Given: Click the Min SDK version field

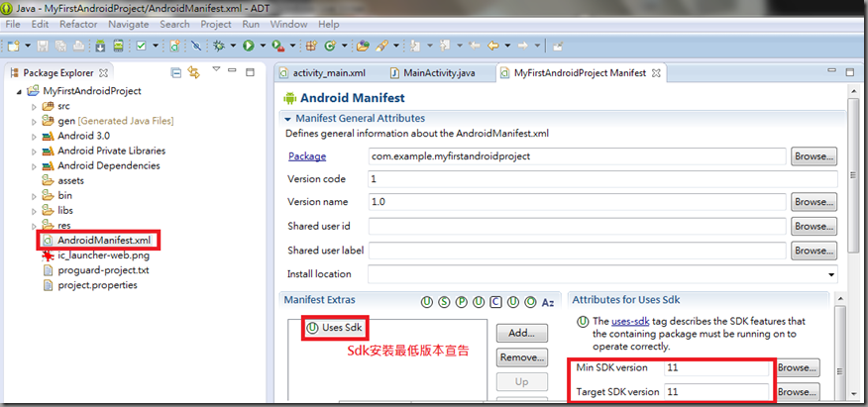Looking at the screenshot, I should pos(716,367).
